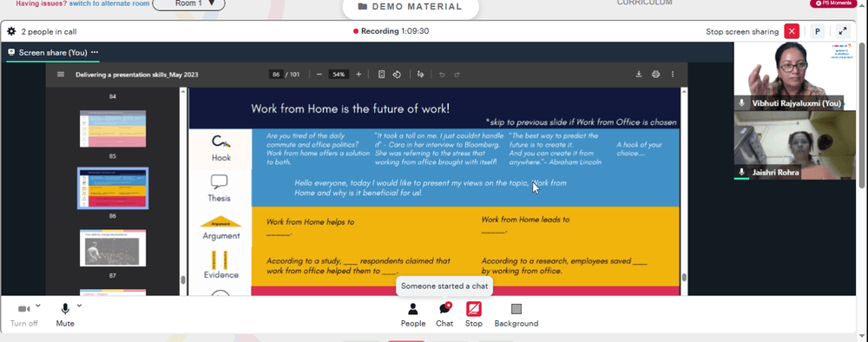Viewport: 868px width, 342px height.
Task: Select page 87 thumbnail
Action: tap(113, 248)
